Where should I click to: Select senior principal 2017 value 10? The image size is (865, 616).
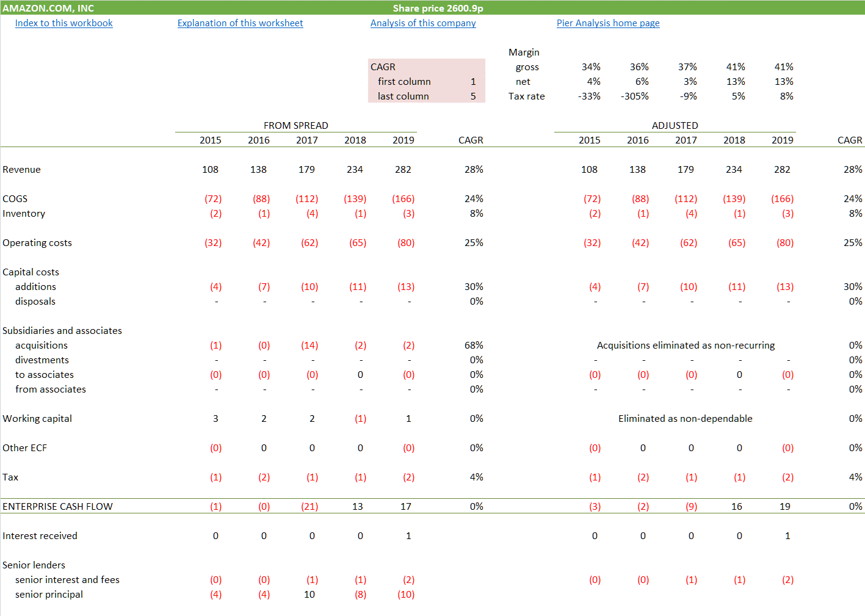309,595
